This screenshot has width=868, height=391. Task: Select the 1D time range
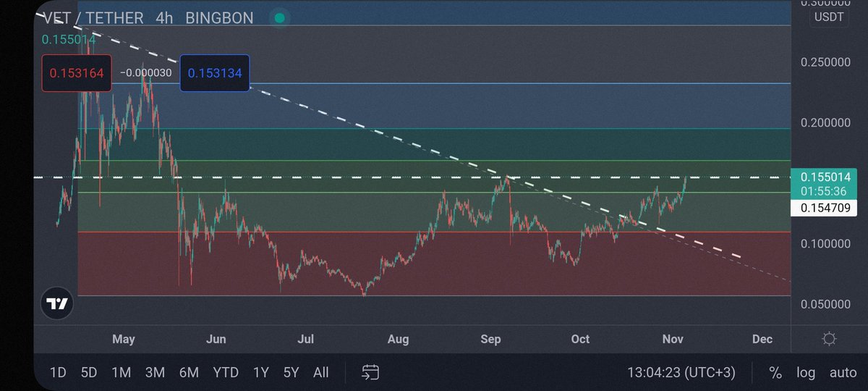point(58,373)
